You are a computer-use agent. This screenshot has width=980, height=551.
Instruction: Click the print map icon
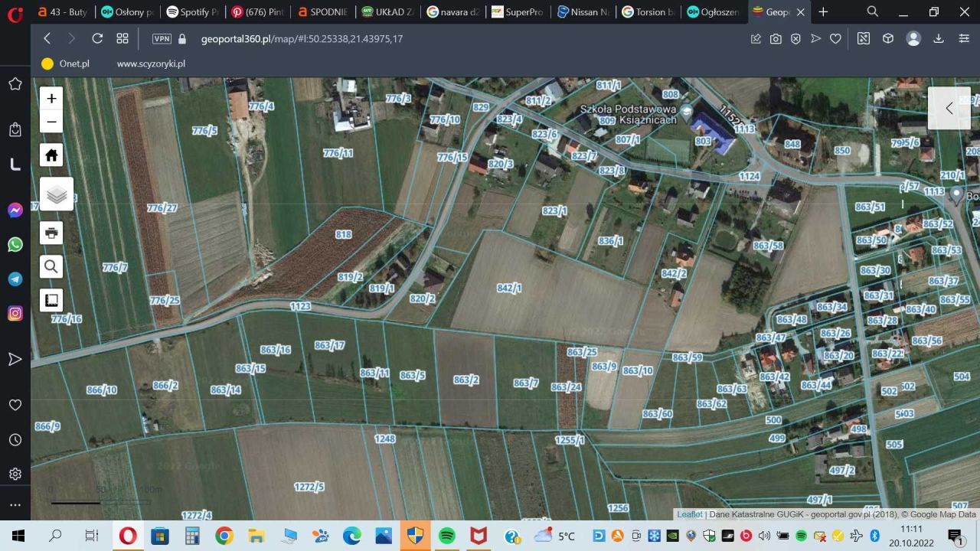tap(51, 233)
